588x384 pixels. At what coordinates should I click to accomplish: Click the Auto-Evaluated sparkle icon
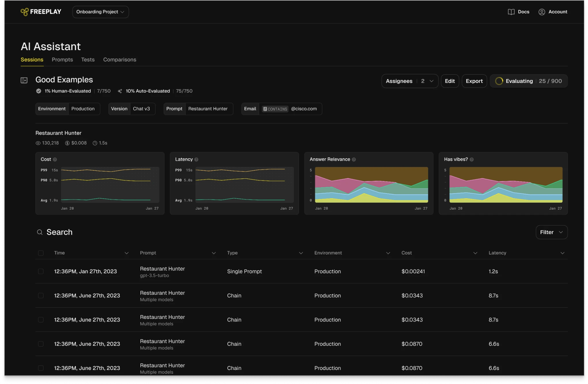click(120, 91)
